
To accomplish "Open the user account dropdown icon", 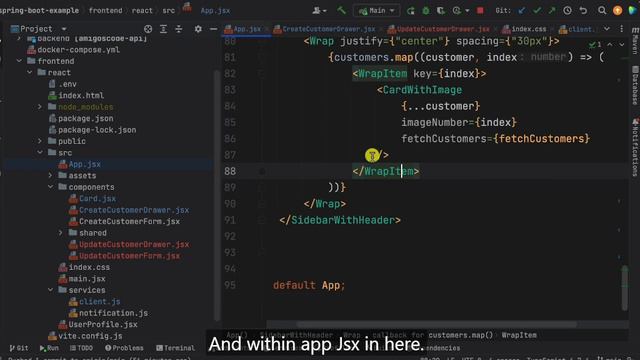I will 318,11.
